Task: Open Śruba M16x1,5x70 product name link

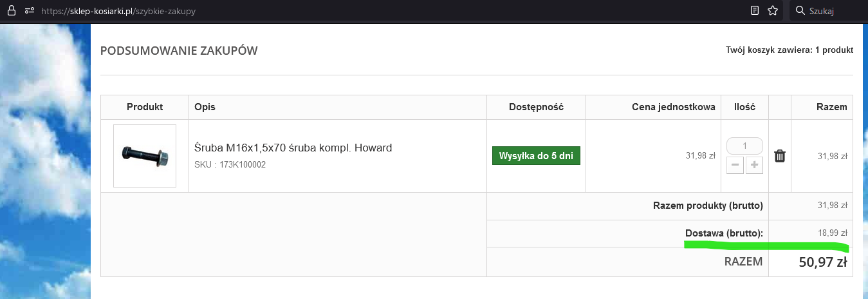Action: click(x=293, y=148)
